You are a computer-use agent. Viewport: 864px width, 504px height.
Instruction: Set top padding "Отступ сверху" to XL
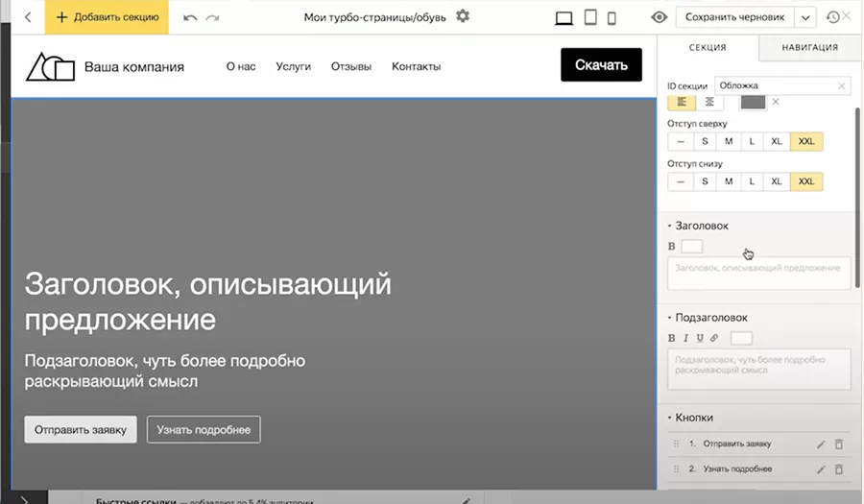[777, 141]
